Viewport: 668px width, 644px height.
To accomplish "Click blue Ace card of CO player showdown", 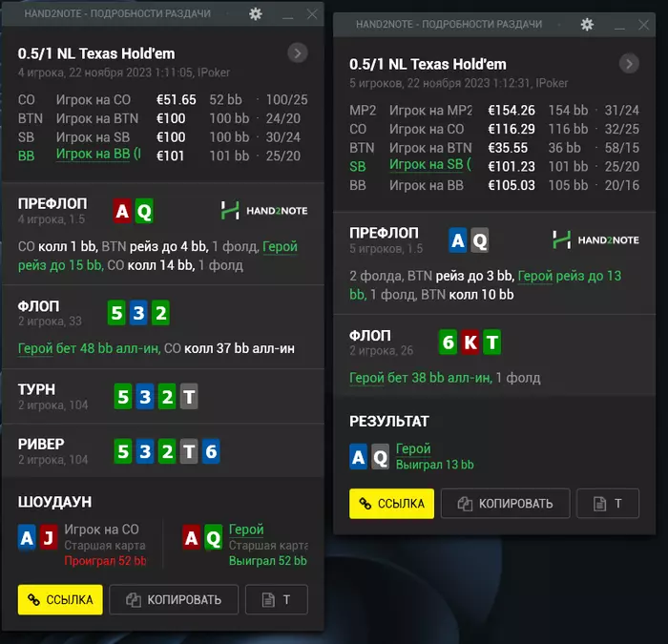I will click(x=27, y=537).
